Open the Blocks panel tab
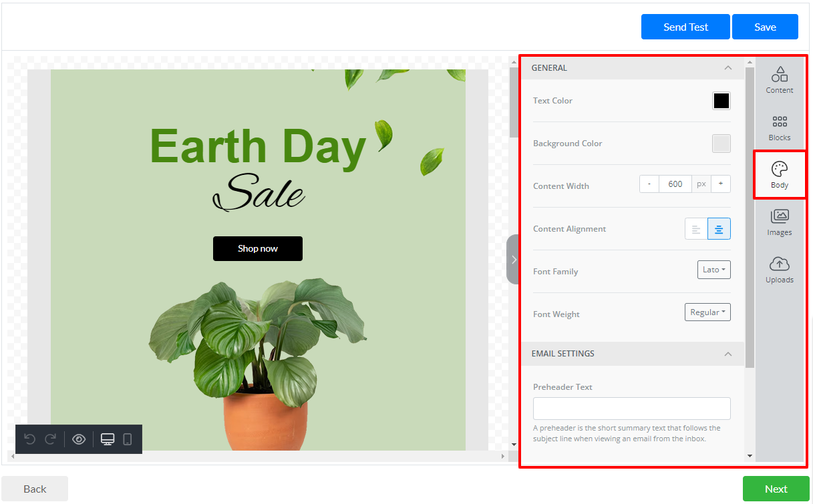This screenshot has width=813, height=504. tap(779, 128)
